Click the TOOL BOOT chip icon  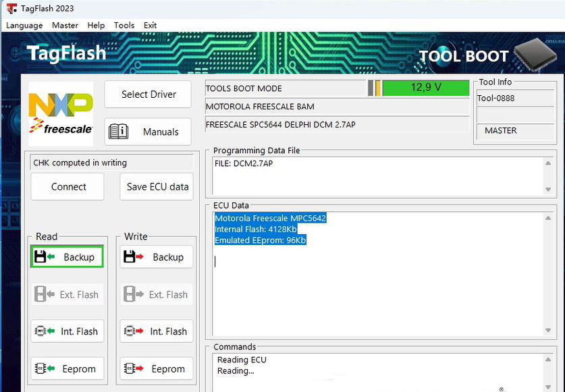pos(535,55)
